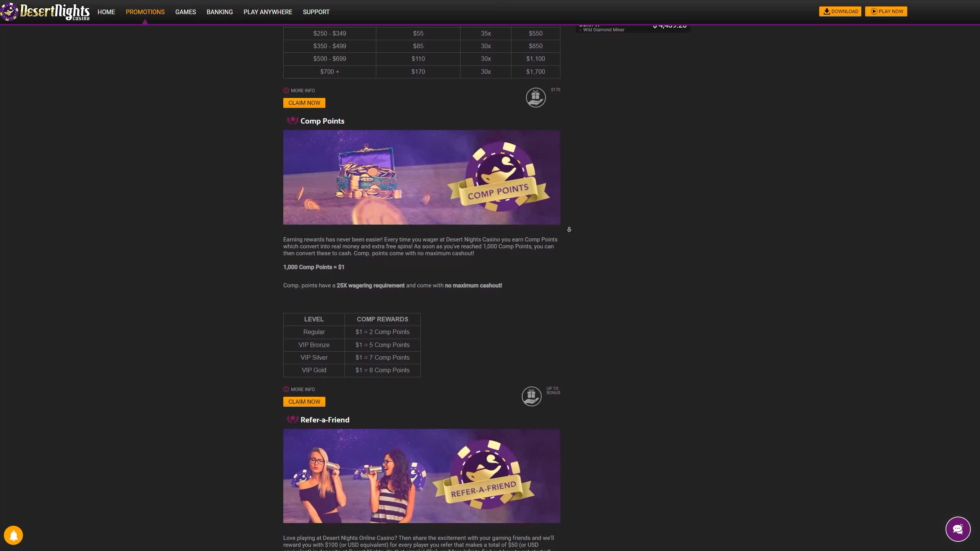Click the gift icon beside $170
Viewport: 980px width, 551px height.
point(536,98)
